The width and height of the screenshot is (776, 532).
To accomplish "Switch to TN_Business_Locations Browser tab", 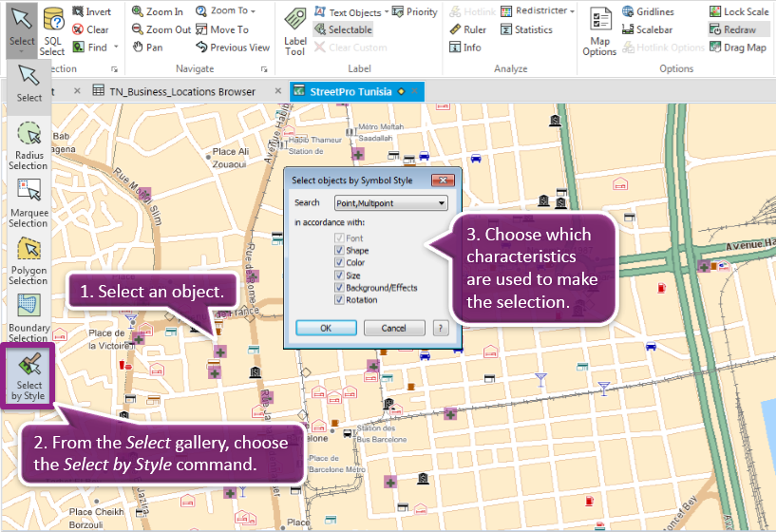I will tap(182, 91).
